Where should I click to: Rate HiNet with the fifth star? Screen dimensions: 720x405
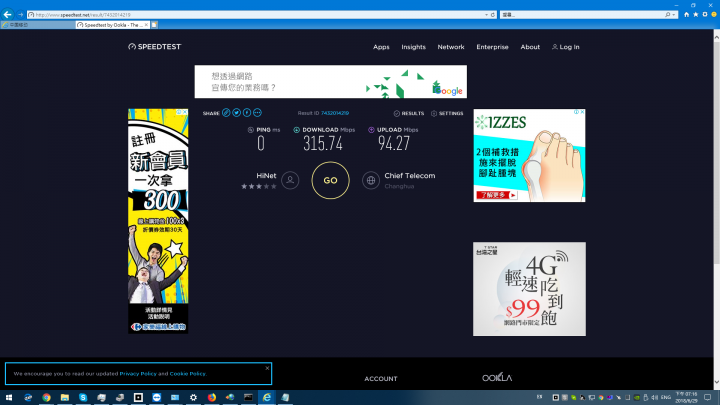coord(274,186)
